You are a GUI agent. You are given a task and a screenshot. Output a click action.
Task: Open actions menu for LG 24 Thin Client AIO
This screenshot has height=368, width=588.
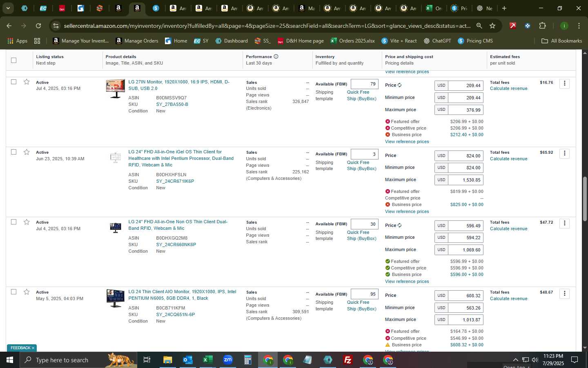click(x=564, y=294)
